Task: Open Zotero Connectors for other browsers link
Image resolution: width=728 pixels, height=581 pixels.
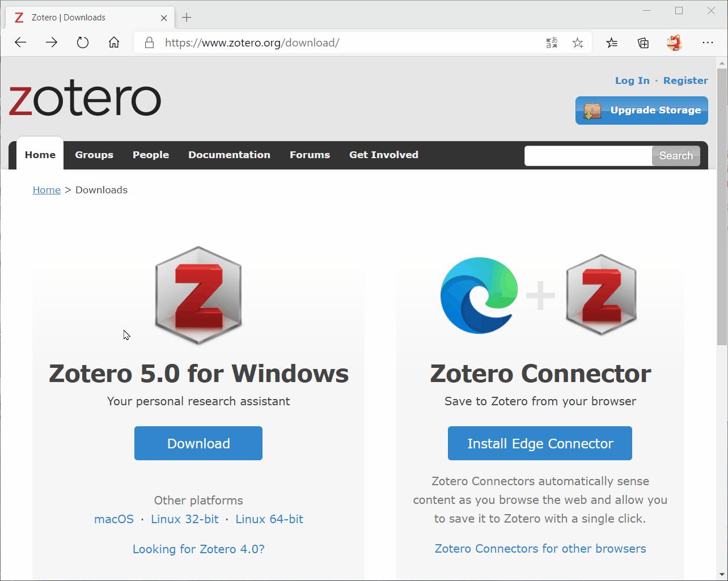Action: 540,549
